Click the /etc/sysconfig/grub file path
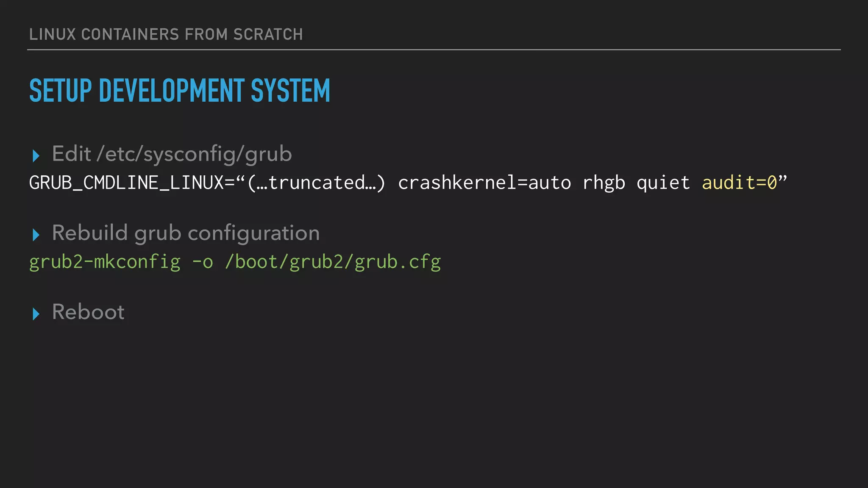 click(194, 155)
